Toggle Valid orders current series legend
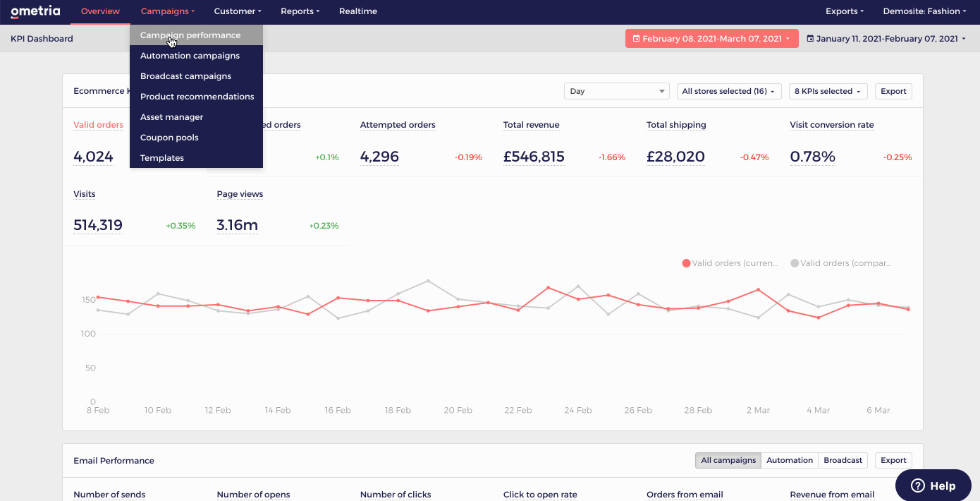This screenshot has height=501, width=980. coord(730,263)
